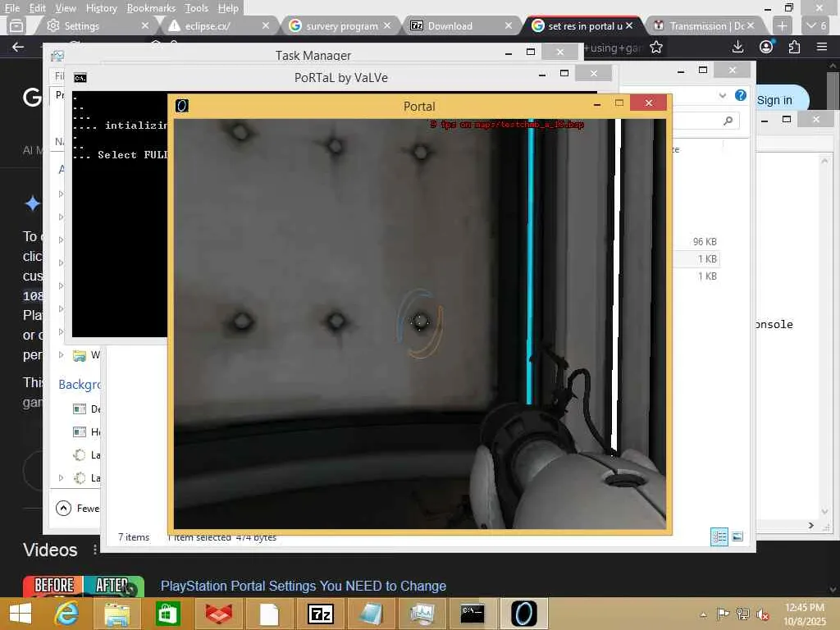Go back one page in Firefox
The image size is (840, 630).
pyautogui.click(x=18, y=47)
